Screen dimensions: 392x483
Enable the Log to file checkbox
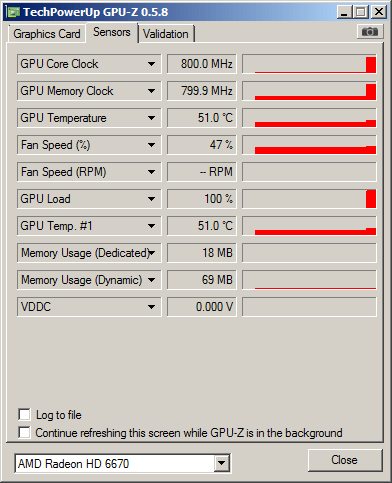(x=24, y=415)
